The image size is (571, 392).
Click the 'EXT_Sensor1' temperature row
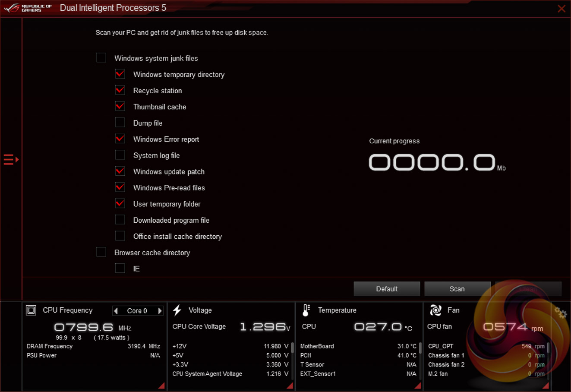(x=359, y=374)
